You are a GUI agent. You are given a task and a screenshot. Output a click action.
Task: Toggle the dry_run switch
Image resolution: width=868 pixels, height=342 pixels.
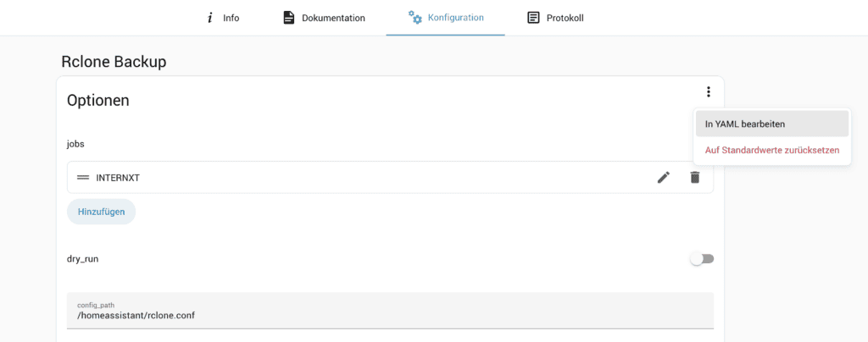point(702,258)
